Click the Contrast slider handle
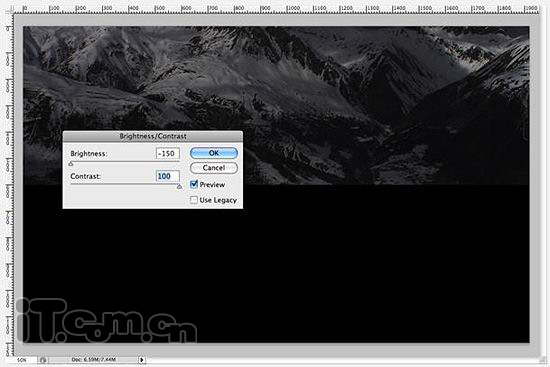 click(179, 187)
